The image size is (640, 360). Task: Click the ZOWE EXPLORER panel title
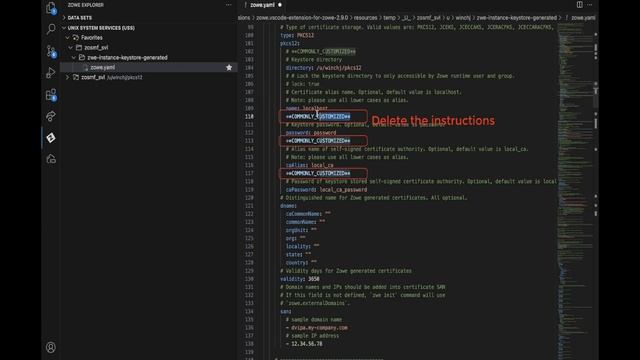pos(86,5)
